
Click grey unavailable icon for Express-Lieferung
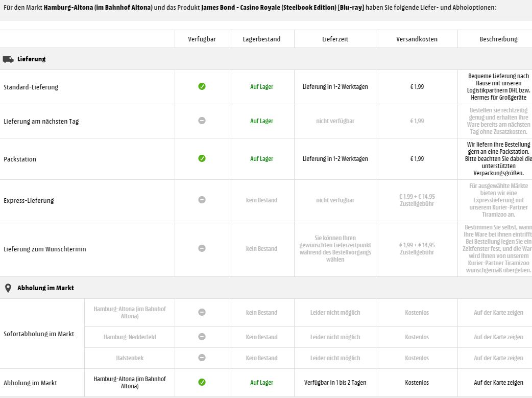click(202, 200)
